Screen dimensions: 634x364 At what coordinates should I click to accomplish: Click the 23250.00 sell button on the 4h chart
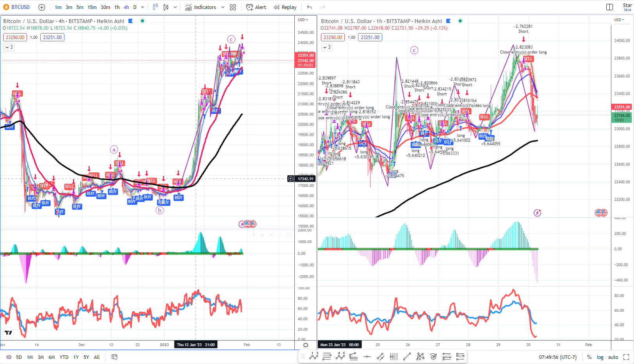click(x=15, y=37)
